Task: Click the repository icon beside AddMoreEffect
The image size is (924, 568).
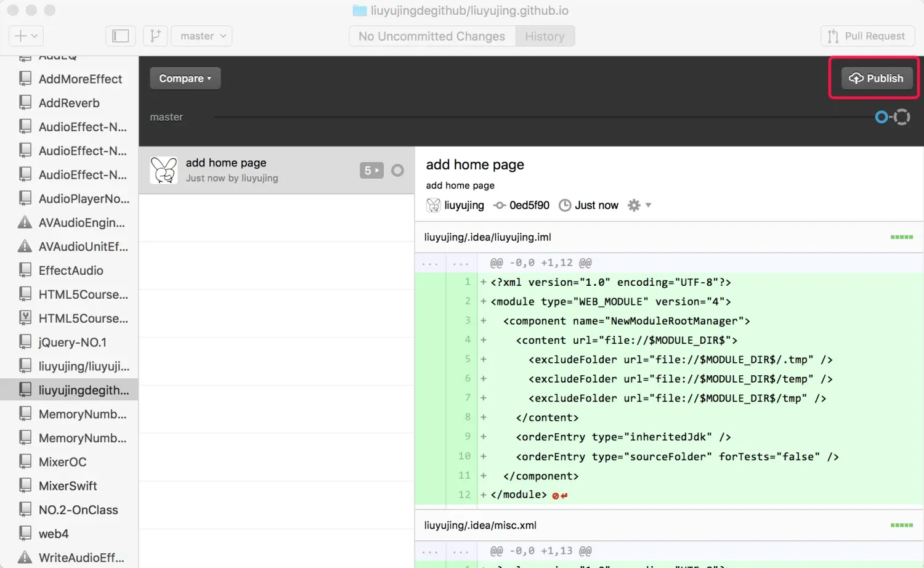Action: pos(25,78)
